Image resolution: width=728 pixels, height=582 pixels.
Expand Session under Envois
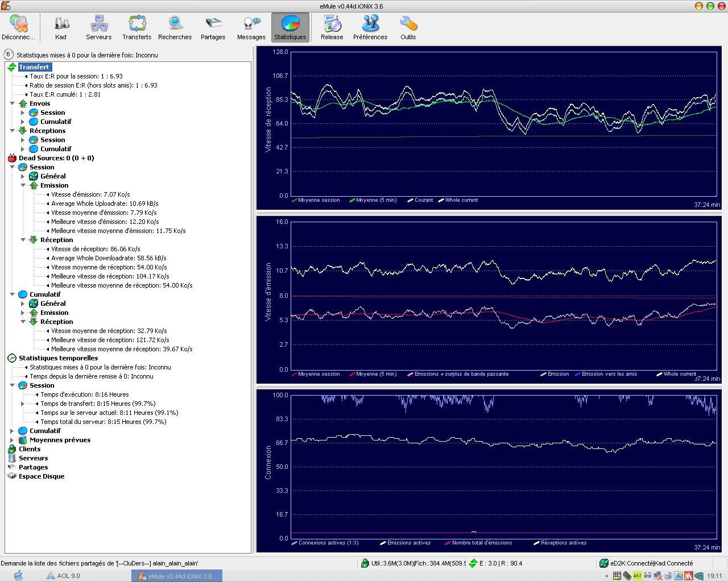pyautogui.click(x=23, y=113)
